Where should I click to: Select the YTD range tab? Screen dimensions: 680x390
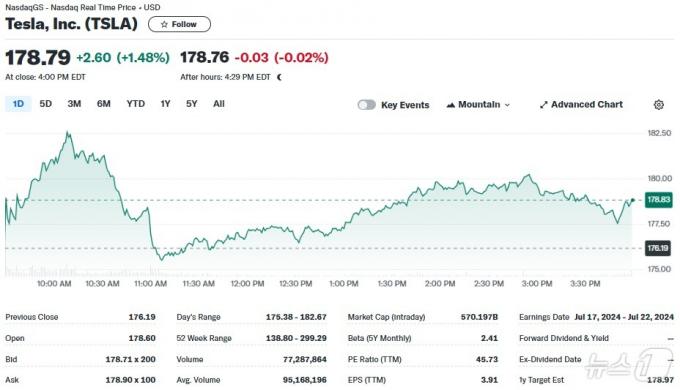point(136,104)
